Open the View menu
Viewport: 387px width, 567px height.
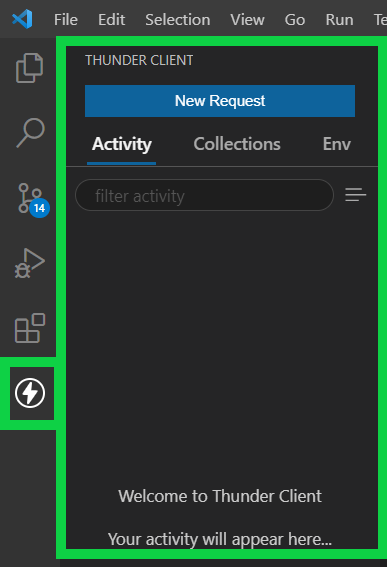[247, 20]
